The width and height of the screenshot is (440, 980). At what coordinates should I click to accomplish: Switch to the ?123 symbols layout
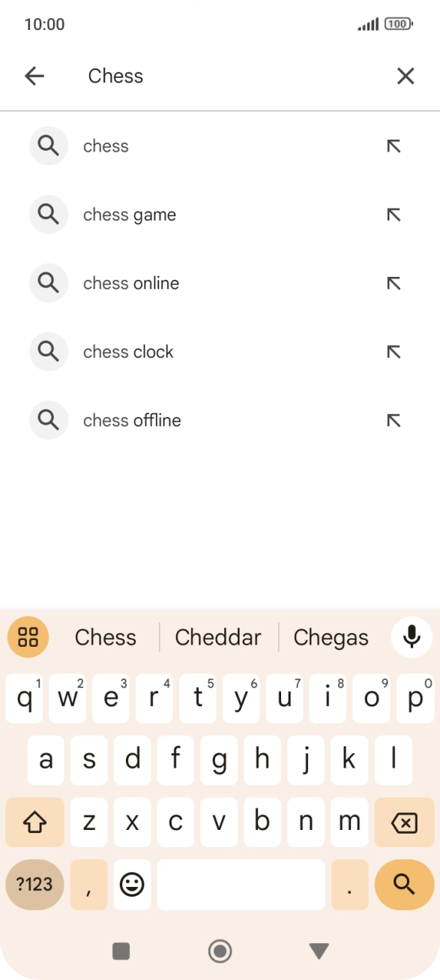[34, 884]
